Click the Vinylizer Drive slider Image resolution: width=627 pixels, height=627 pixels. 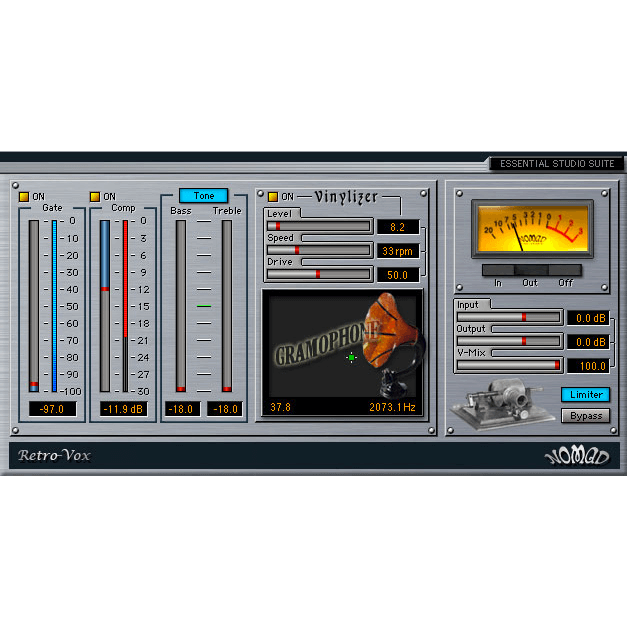pyautogui.click(x=334, y=273)
